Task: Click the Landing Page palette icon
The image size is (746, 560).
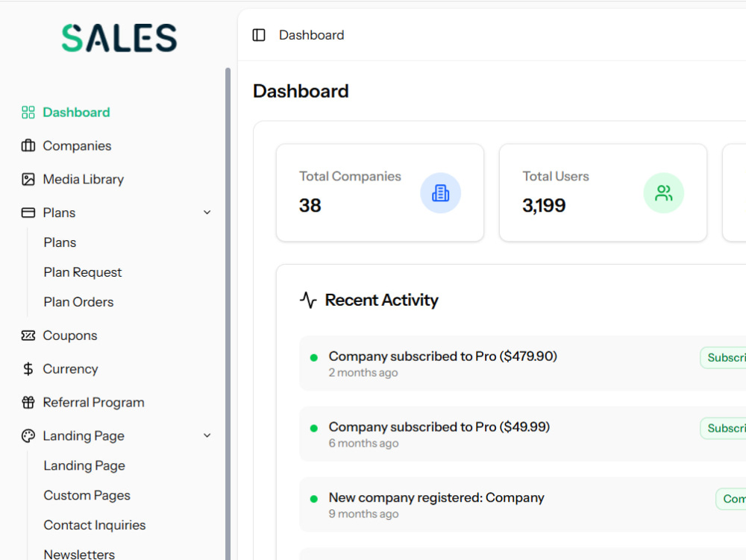Action: [x=28, y=436]
